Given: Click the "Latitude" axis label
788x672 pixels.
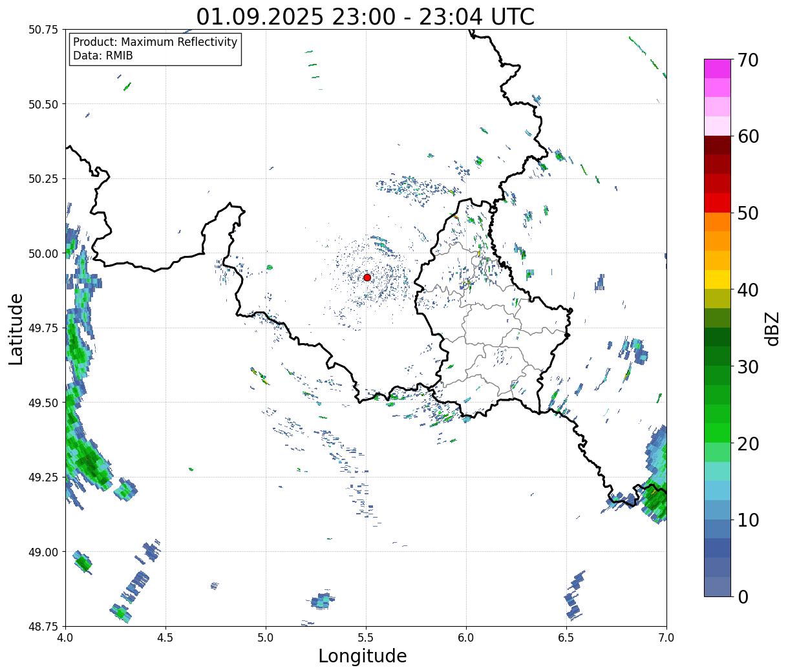Looking at the screenshot, I should tap(16, 328).
